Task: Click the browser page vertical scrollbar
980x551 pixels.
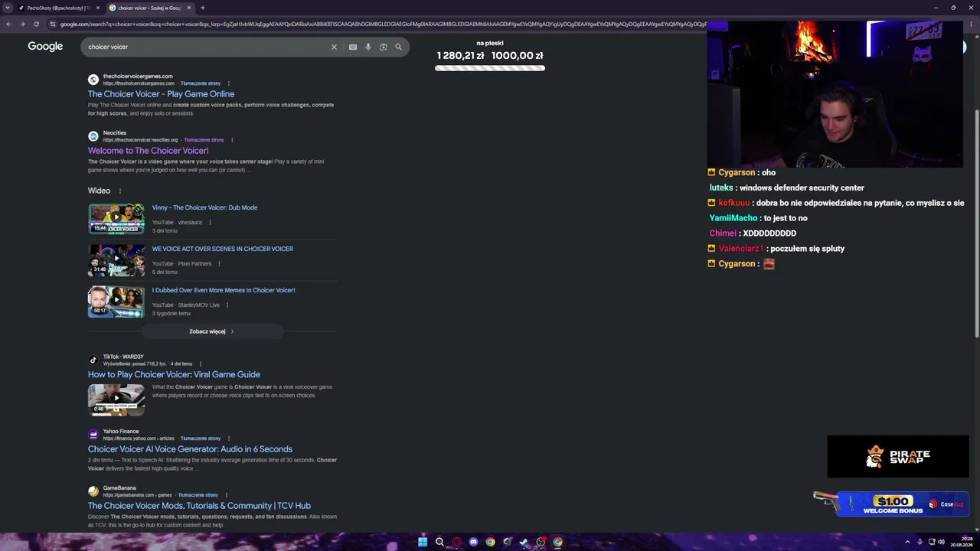Action: (977, 223)
